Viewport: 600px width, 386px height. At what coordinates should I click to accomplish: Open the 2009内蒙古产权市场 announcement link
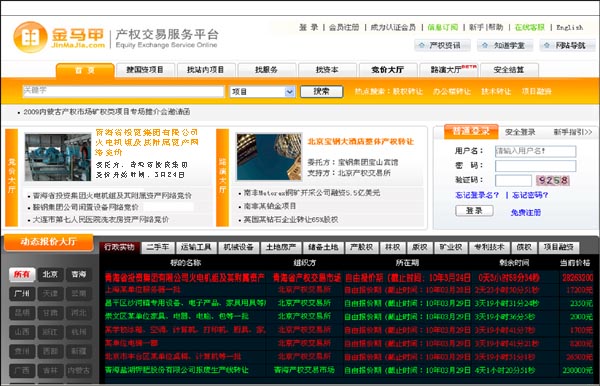click(x=106, y=112)
